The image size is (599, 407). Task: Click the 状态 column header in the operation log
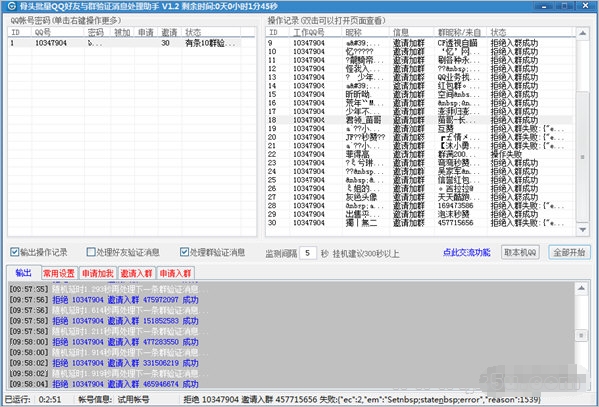point(529,32)
